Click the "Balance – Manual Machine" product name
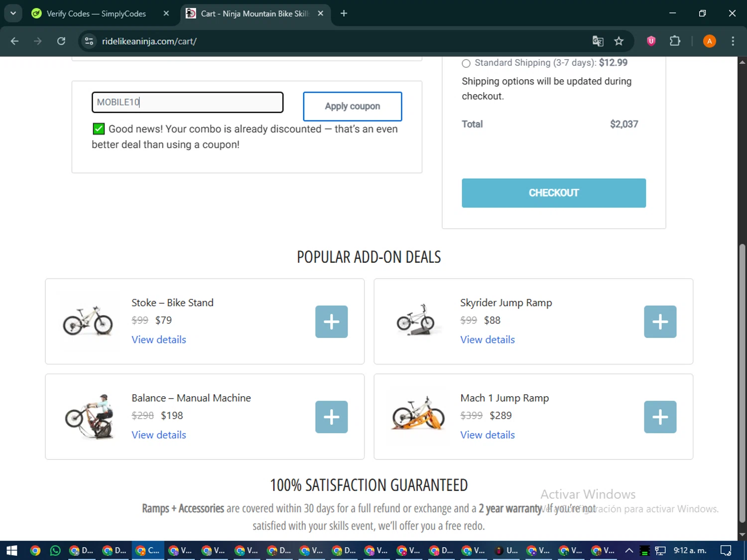 (x=191, y=398)
